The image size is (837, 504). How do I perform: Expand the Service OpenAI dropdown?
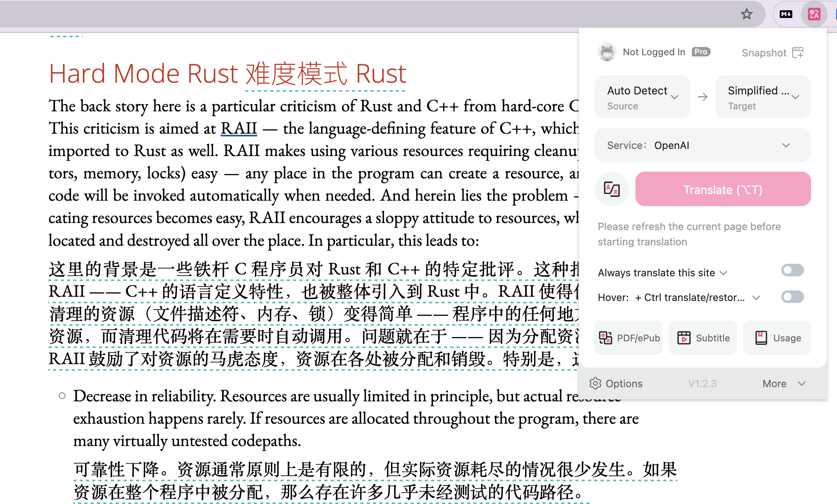(702, 145)
